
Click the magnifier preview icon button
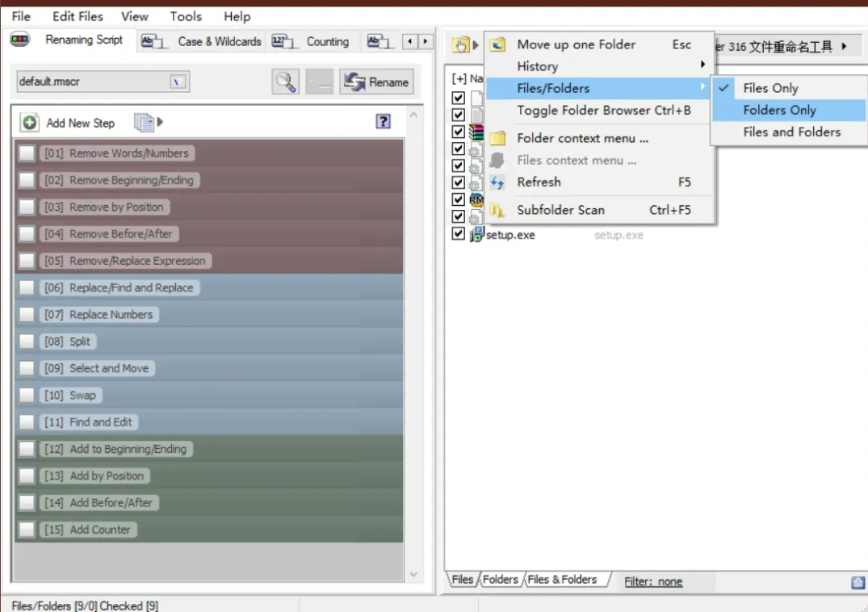tap(286, 82)
